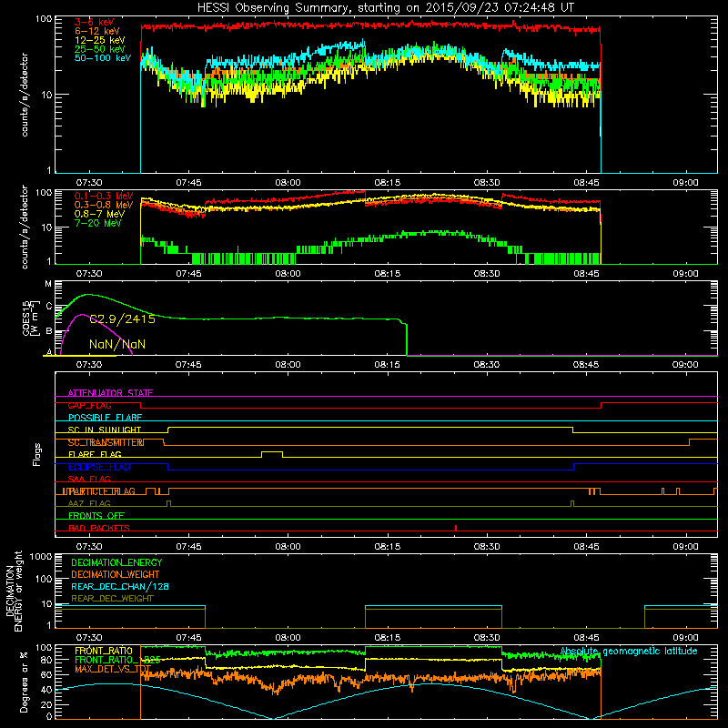Click the yellow 0.8-7 MeV legend label
This screenshot has width=728, height=728.
pyautogui.click(x=100, y=214)
